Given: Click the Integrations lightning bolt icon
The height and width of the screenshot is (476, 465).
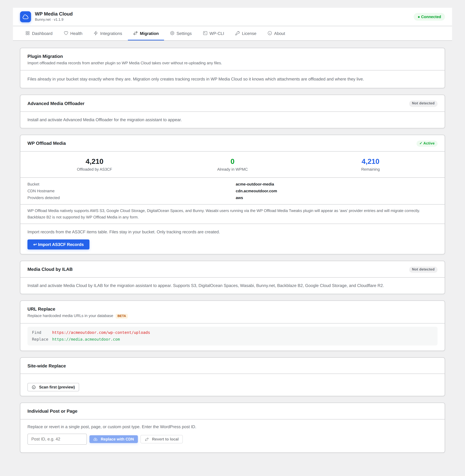Looking at the screenshot, I should pos(96,33).
